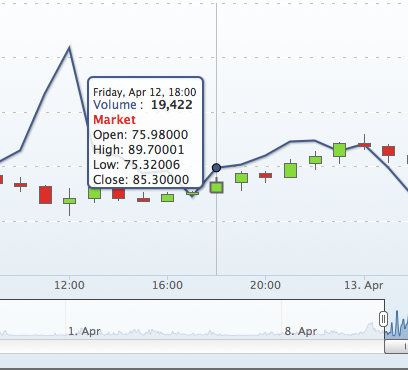Click the tooltip date Friday, Apr 12, 18:00
This screenshot has width=408, height=370.
[x=145, y=92]
